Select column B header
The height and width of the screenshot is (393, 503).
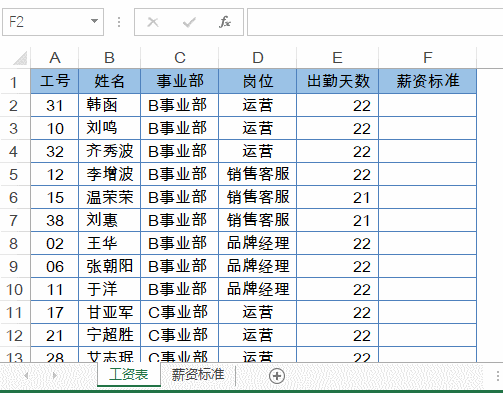pos(109,58)
